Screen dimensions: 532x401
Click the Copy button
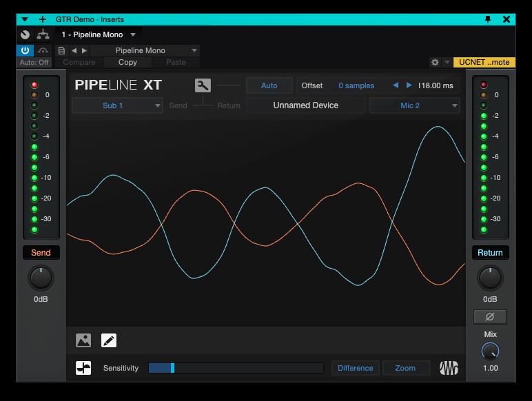127,63
